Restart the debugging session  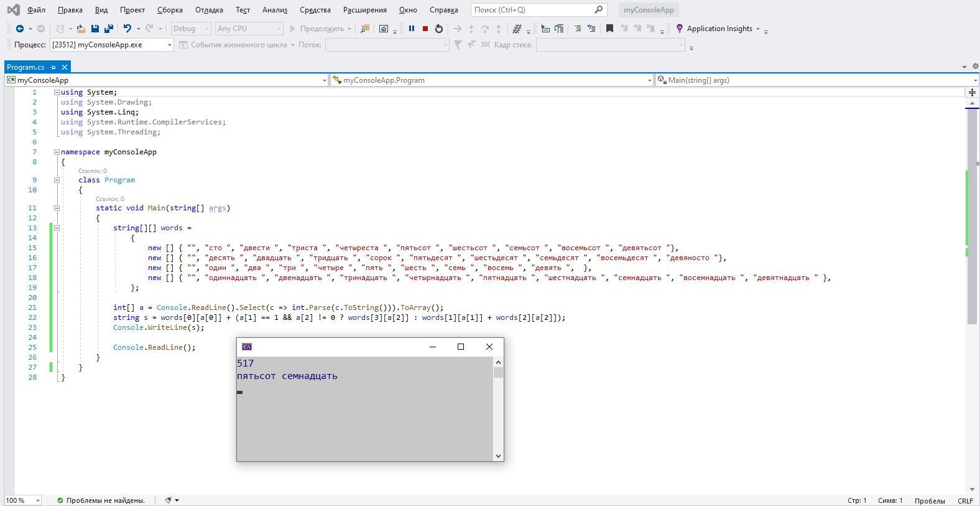[439, 29]
